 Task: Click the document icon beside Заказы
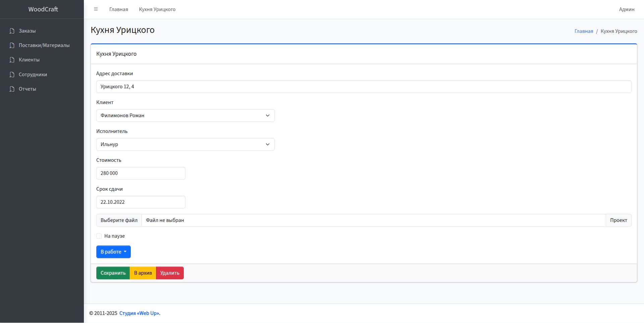[x=12, y=31]
